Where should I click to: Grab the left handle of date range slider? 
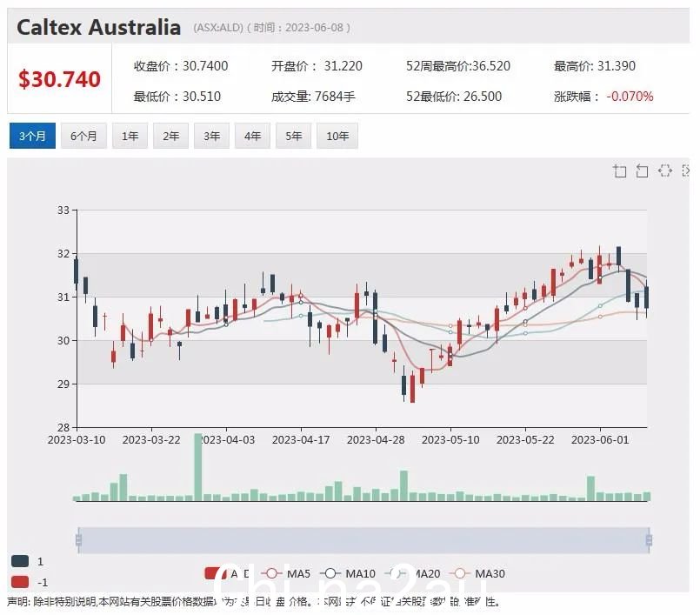coord(78,540)
